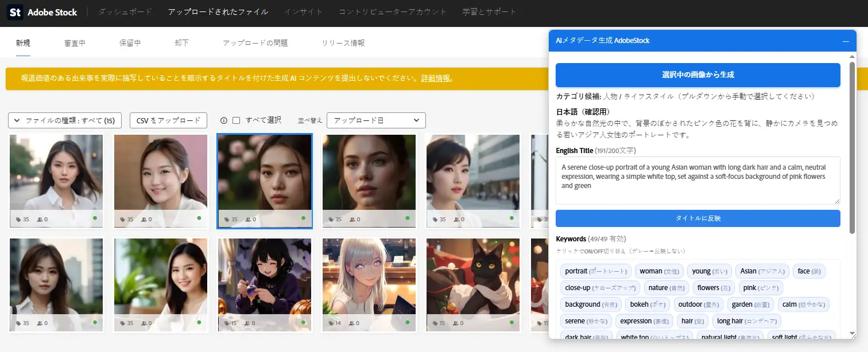868x352 pixels.
Task: Click keyword tag icon on black cat thumbnail
Action: [x=435, y=323]
